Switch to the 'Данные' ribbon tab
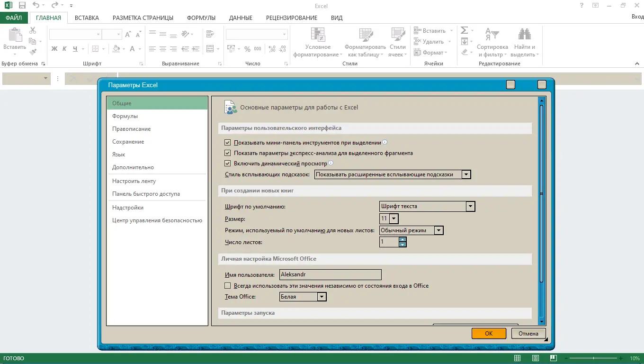Screen dimensions: 644x364 tap(241, 18)
